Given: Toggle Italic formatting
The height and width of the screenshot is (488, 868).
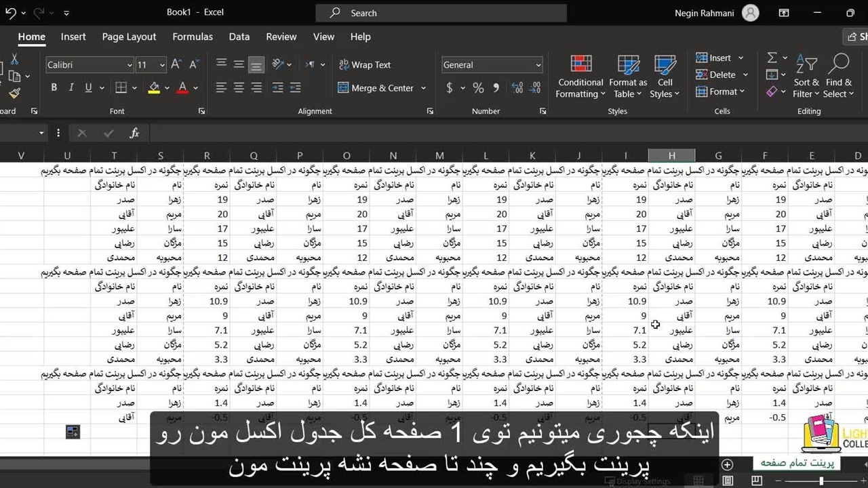Looking at the screenshot, I should click(x=71, y=87).
